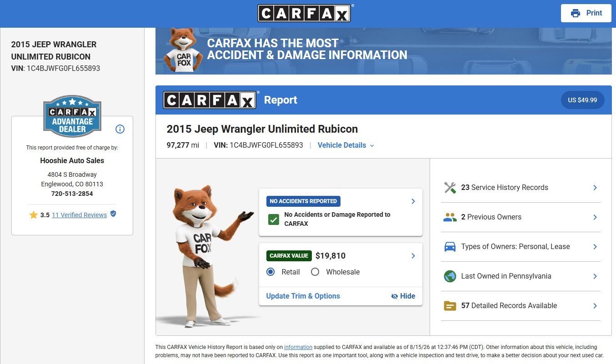Click the Update Trim & Options link

pos(303,296)
